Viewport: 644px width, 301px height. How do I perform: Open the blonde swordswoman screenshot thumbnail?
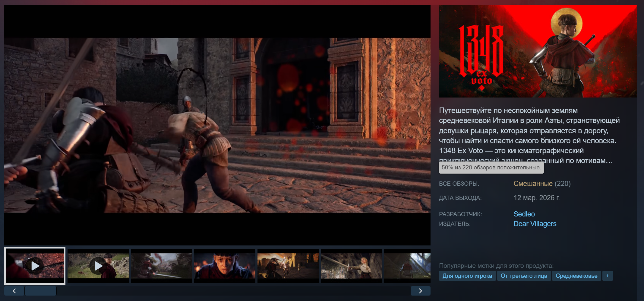351,266
